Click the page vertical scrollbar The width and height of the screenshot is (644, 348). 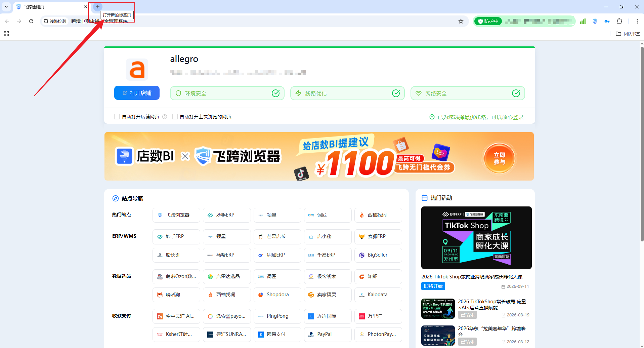pos(642,145)
